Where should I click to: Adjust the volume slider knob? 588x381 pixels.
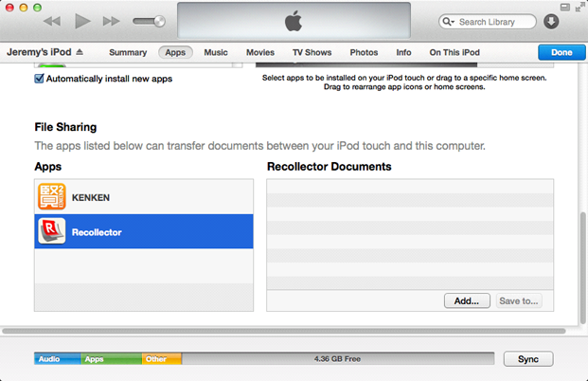tap(159, 22)
